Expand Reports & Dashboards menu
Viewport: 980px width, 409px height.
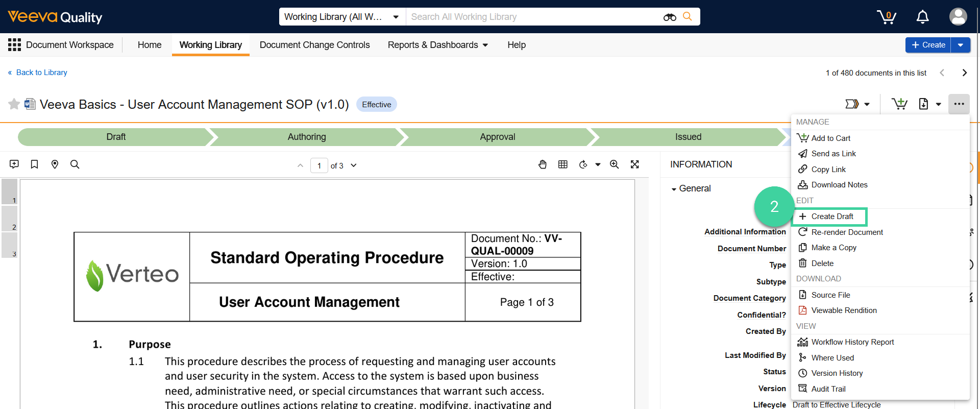pos(438,45)
